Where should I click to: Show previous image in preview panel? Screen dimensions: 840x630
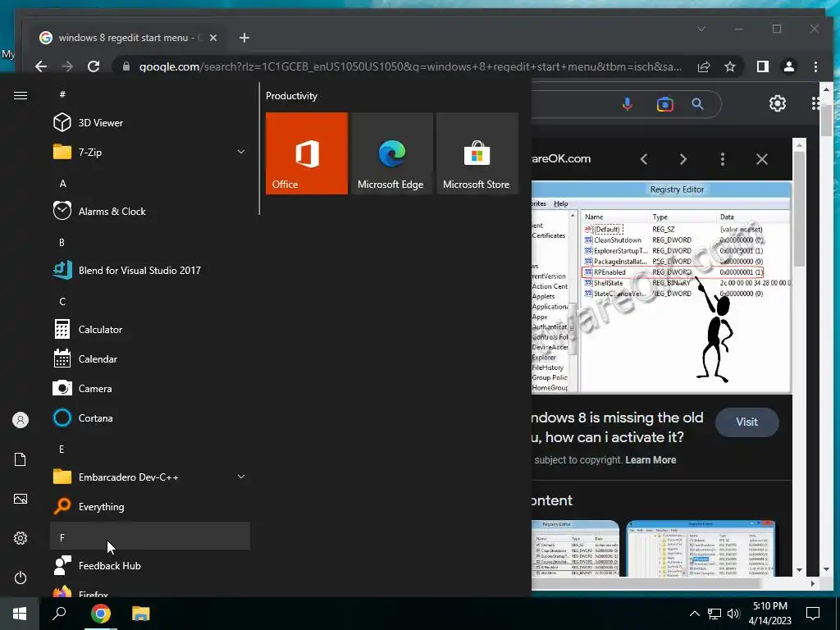[x=644, y=159]
